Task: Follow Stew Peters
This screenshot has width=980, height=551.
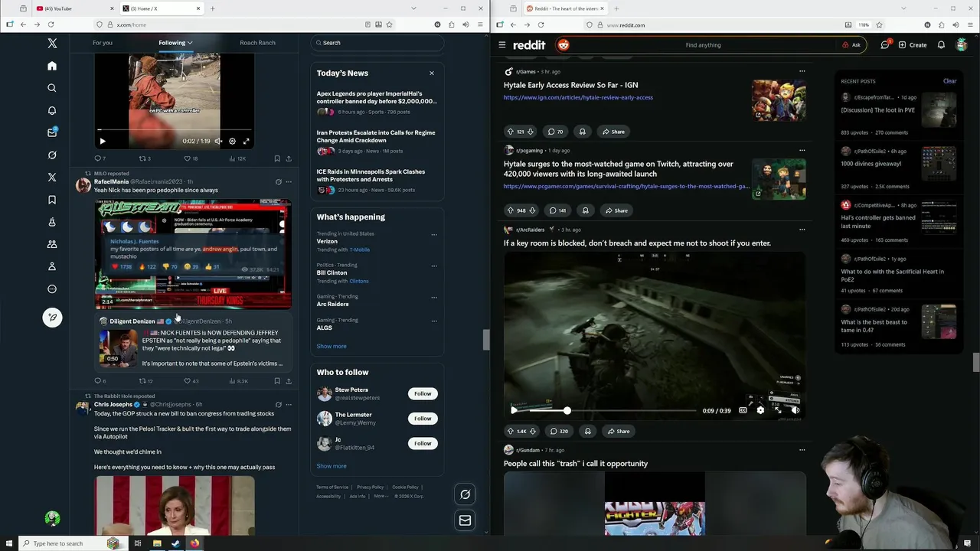Action: point(423,393)
